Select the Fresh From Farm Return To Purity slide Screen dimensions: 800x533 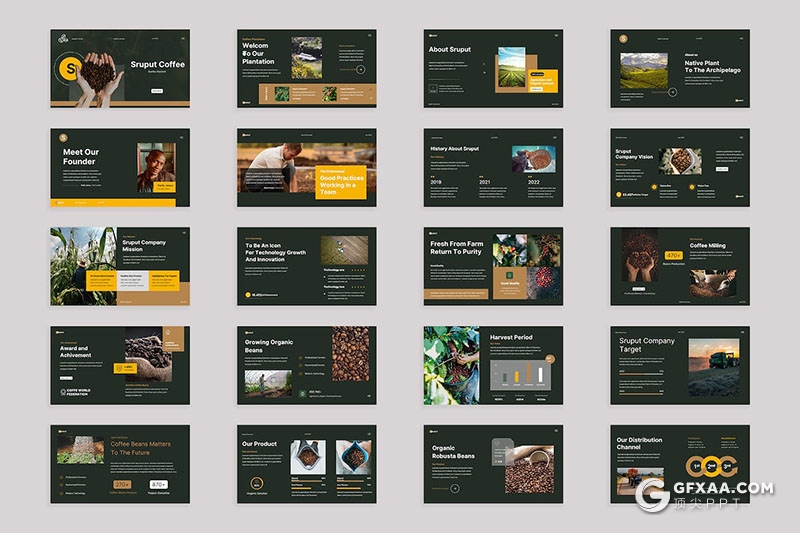(x=493, y=265)
